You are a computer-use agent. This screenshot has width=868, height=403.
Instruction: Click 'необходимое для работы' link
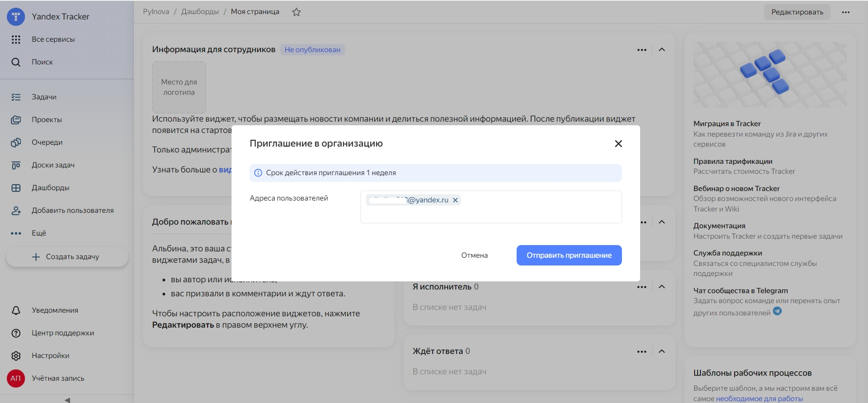[759, 399]
